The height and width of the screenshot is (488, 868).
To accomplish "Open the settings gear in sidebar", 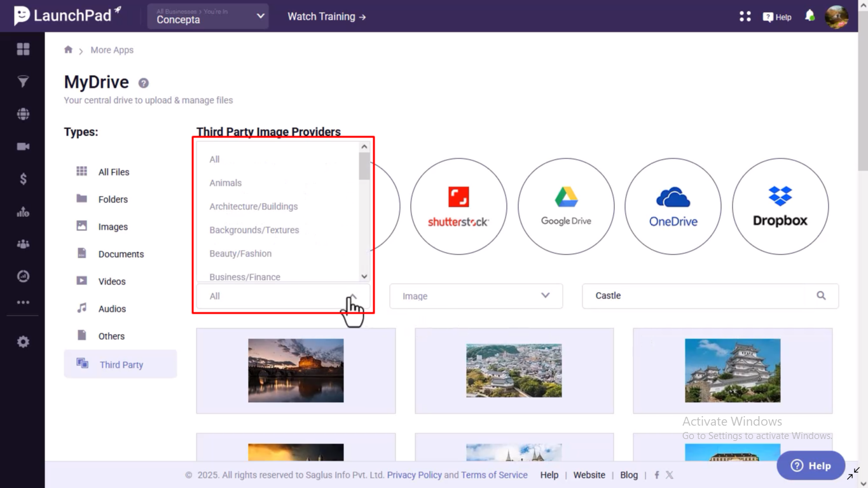I will click(23, 342).
